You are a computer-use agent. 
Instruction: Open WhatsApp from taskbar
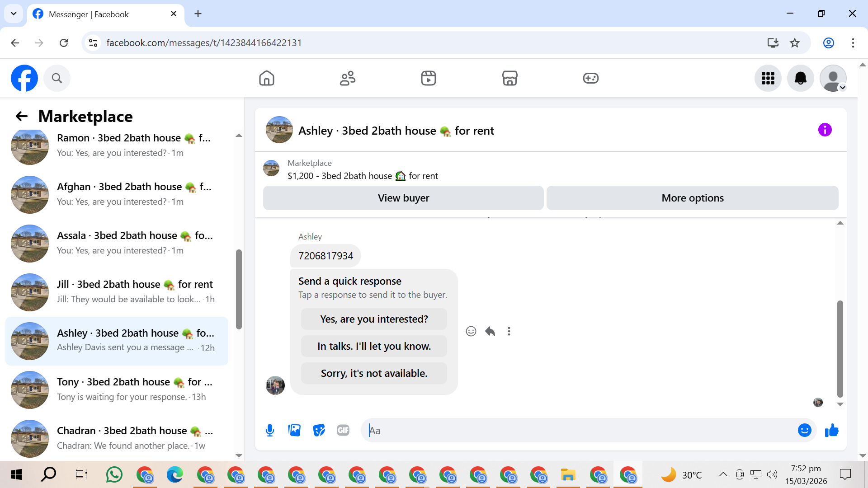[x=114, y=474]
